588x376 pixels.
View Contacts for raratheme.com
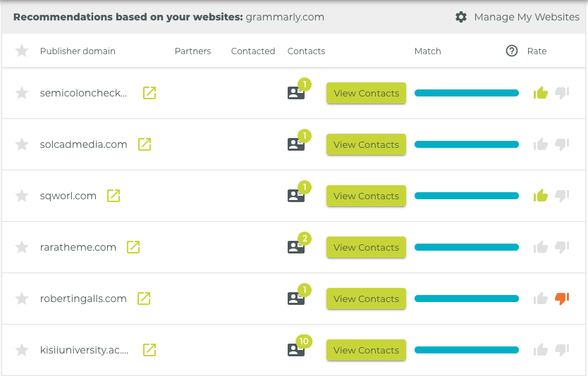(x=366, y=247)
